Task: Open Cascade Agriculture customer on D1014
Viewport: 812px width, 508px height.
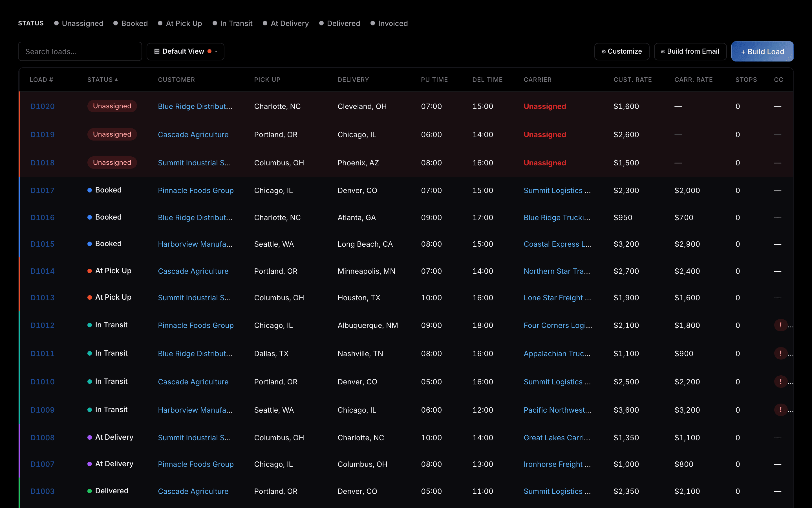Action: tap(193, 271)
